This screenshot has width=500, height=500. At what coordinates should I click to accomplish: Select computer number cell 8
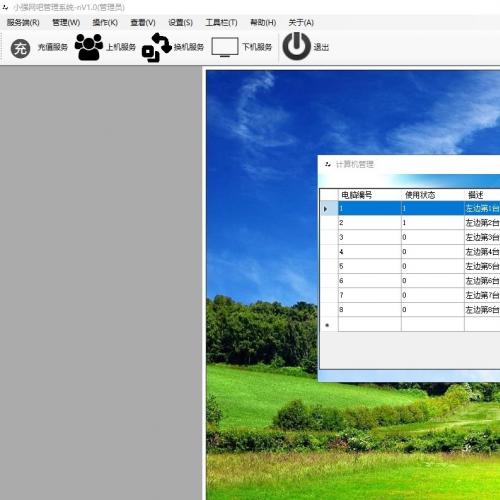tap(370, 310)
